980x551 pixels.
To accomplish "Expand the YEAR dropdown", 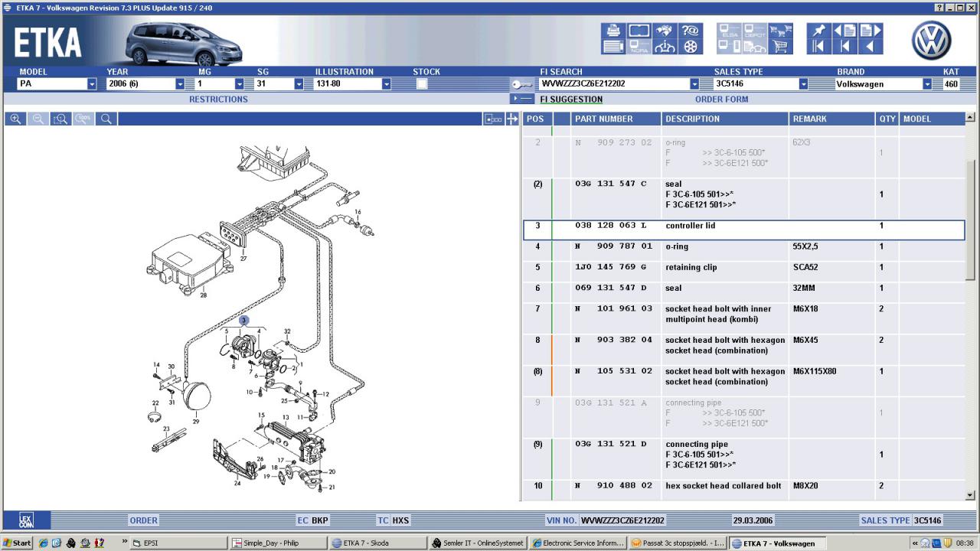I will 180,84.
